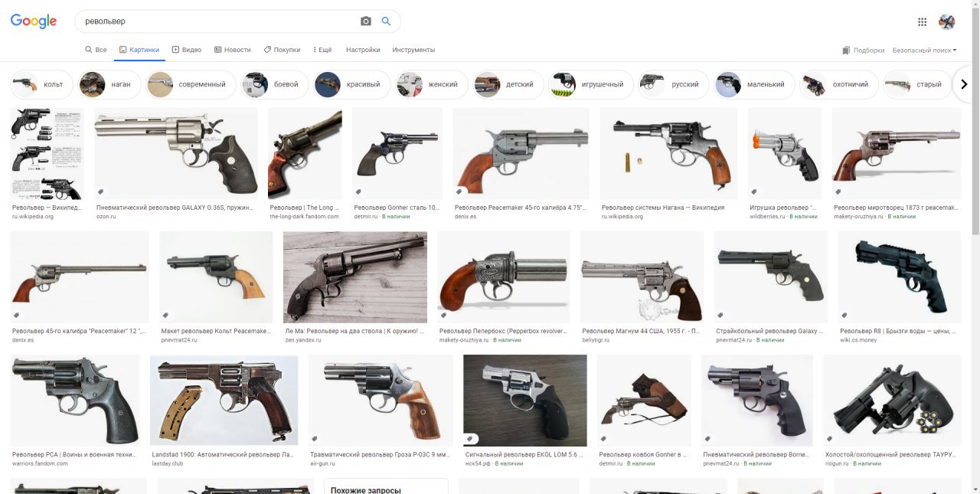This screenshot has width=980, height=494.
Task: Open the Инструменты tools panel
Action: [413, 50]
